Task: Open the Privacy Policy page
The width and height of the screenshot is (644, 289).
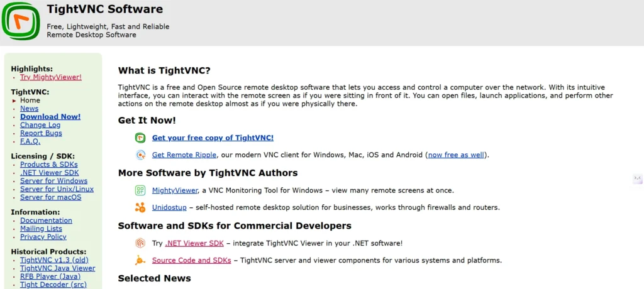Action: click(43, 236)
